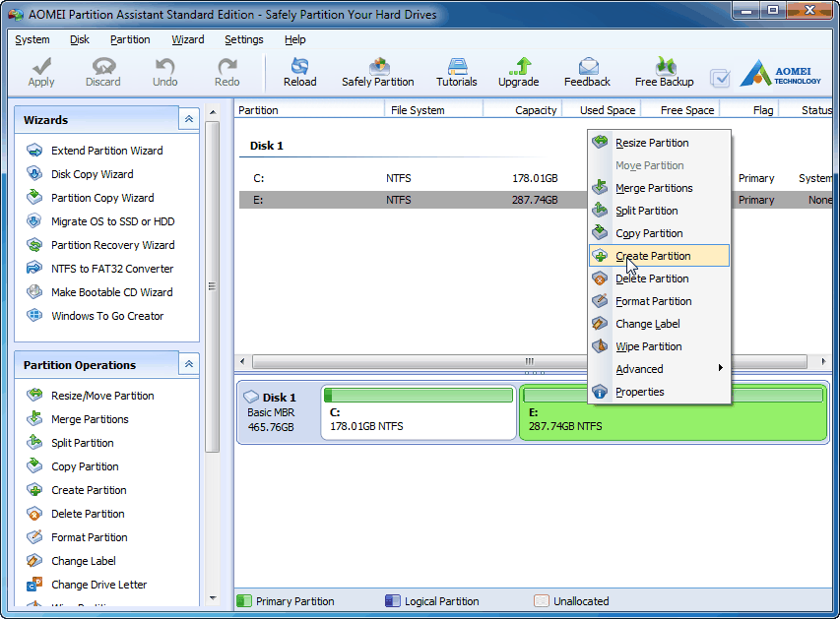This screenshot has height=619, width=840.
Task: Click the partition list left scroll arrow
Action: [x=242, y=362]
